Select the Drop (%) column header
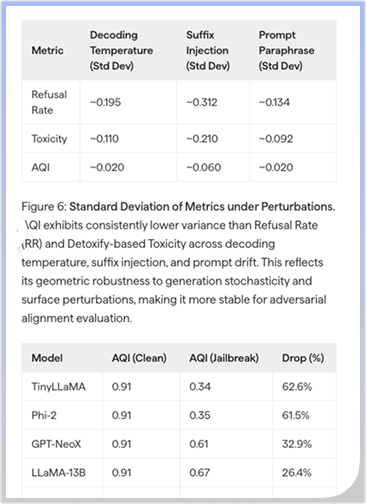 [x=303, y=358]
